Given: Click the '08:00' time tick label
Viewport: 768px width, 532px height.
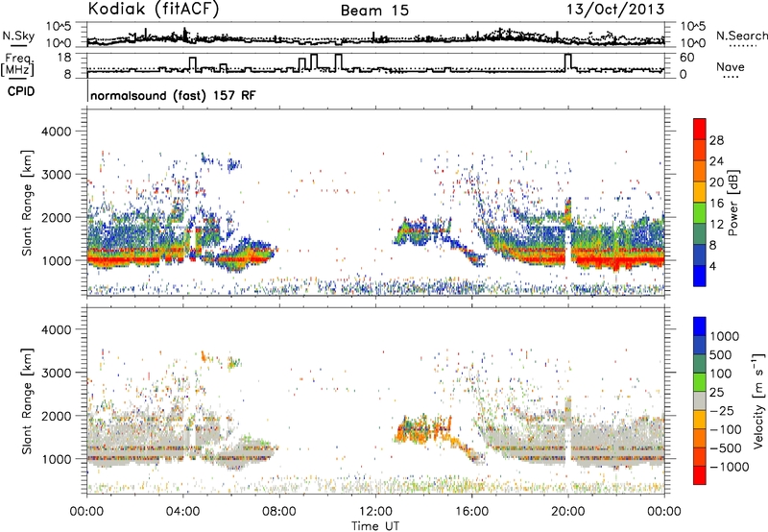Looking at the screenshot, I should 279,512.
